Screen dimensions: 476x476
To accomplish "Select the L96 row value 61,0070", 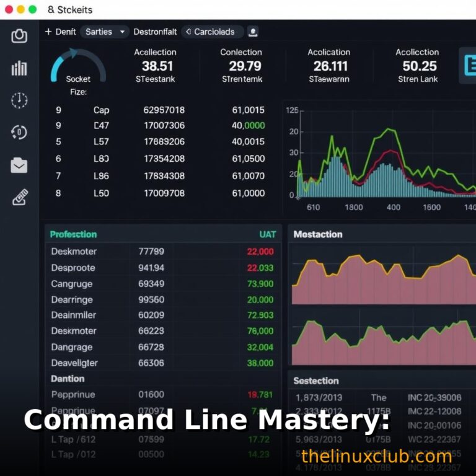I will 249,176.
